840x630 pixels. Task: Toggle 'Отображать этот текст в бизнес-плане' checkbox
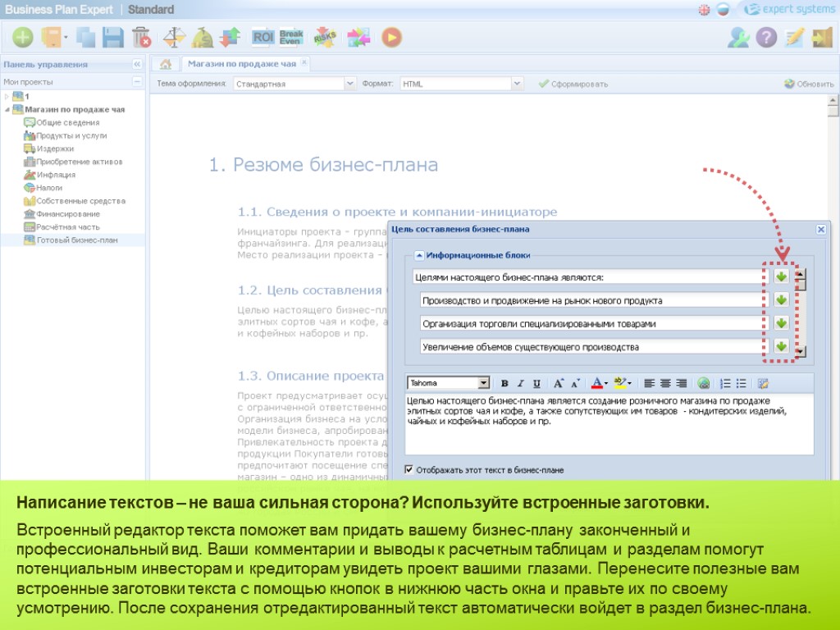click(409, 469)
